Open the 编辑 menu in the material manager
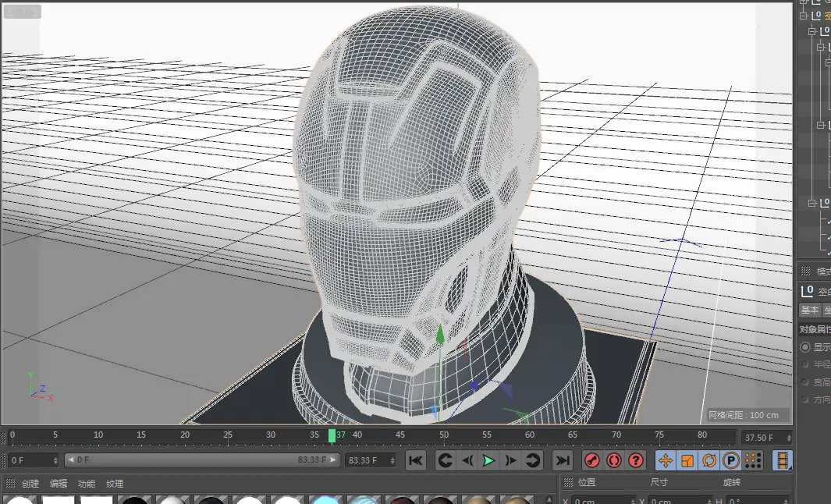Image resolution: width=831 pixels, height=504 pixels. point(59,484)
